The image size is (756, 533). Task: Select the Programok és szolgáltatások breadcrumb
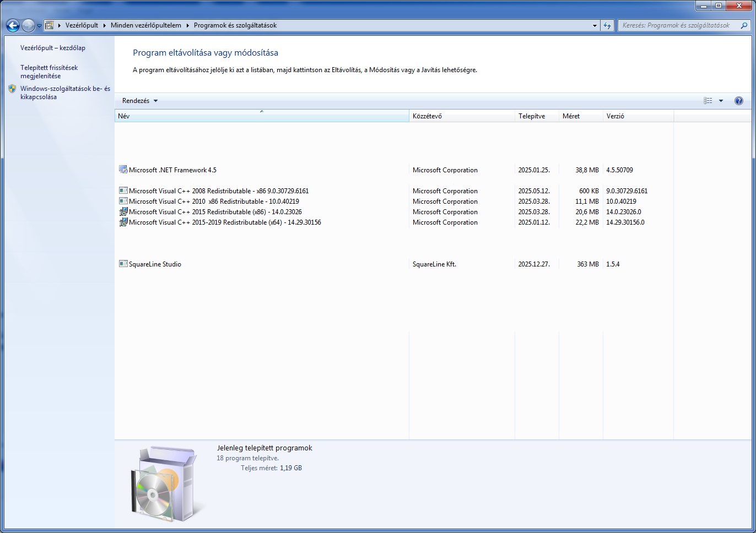tap(235, 25)
